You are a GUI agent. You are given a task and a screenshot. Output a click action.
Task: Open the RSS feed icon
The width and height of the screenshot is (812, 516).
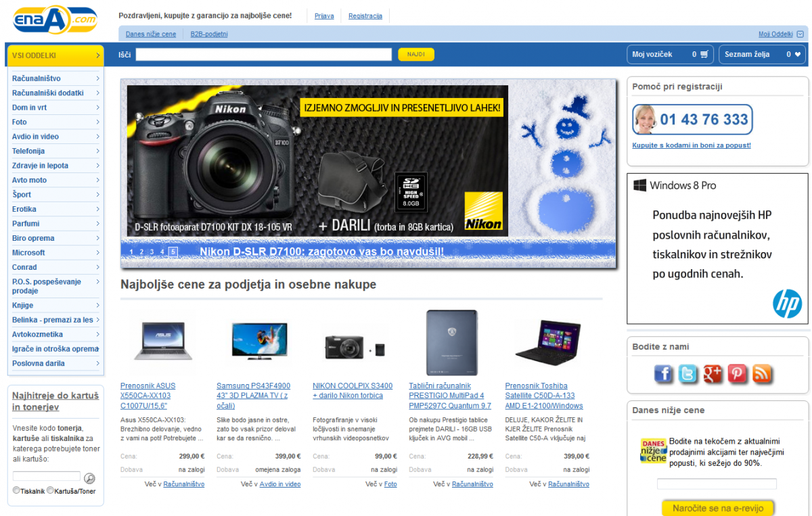tap(763, 373)
